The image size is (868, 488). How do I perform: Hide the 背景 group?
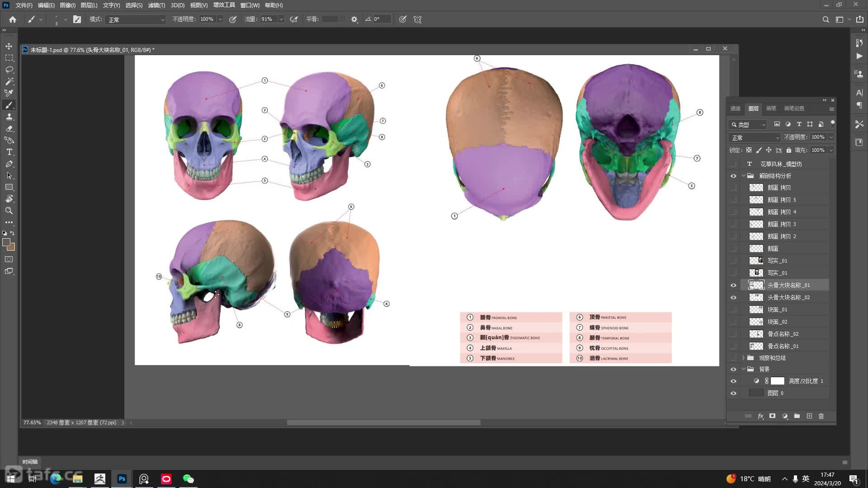(733, 369)
